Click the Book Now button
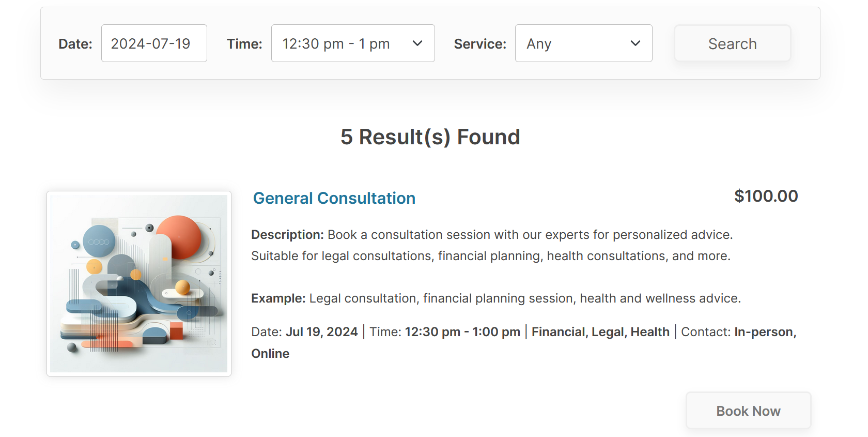This screenshot has width=868, height=437. pyautogui.click(x=748, y=411)
